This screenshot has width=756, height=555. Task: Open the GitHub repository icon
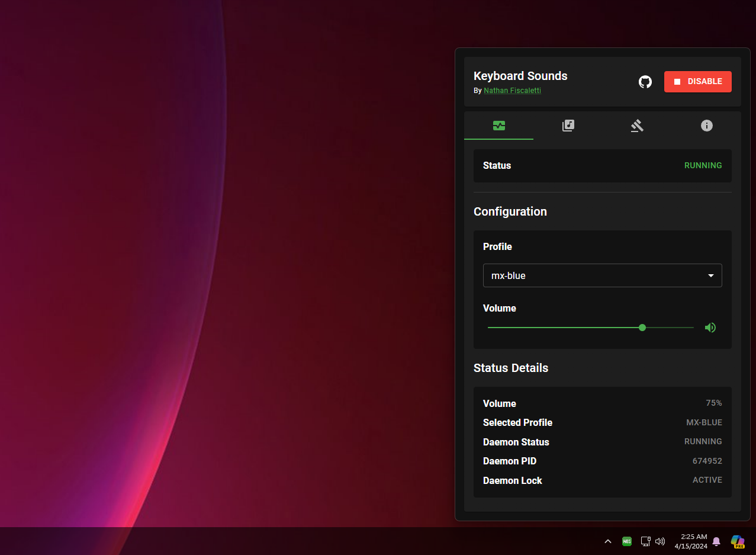click(645, 82)
